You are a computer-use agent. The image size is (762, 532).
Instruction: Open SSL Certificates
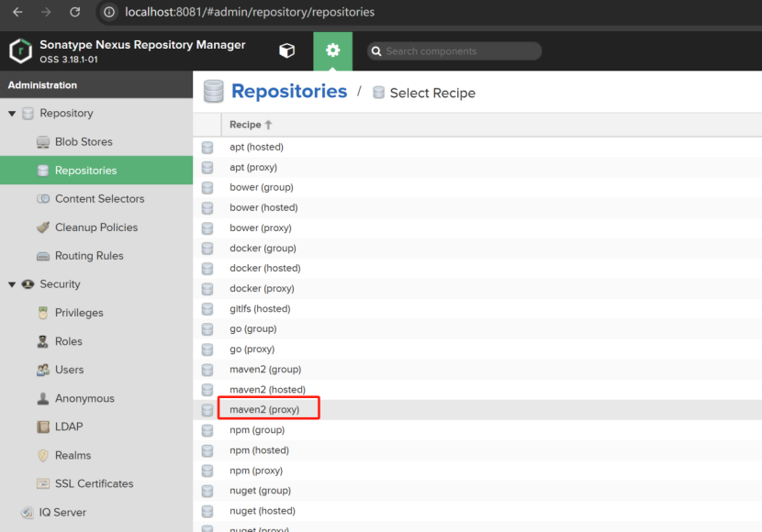click(x=94, y=483)
